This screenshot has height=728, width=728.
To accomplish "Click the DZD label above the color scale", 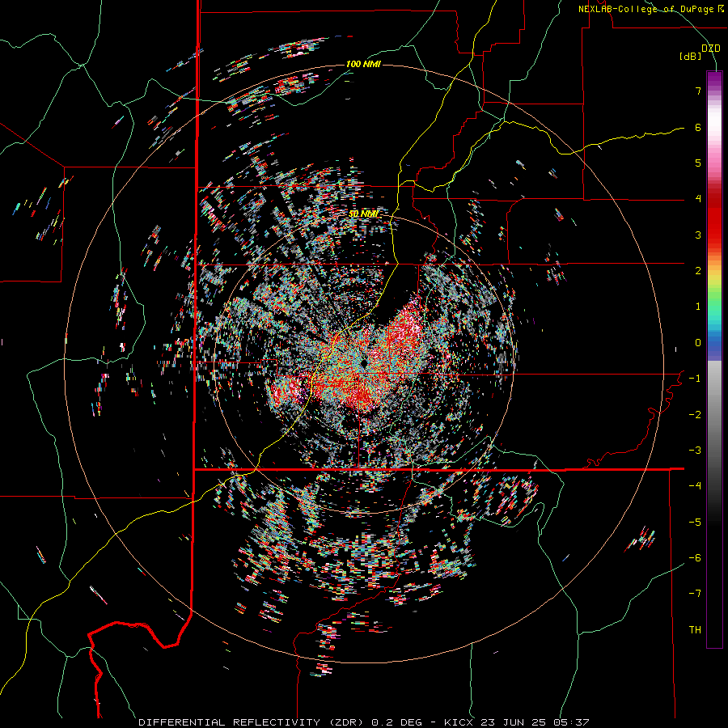I will [711, 49].
